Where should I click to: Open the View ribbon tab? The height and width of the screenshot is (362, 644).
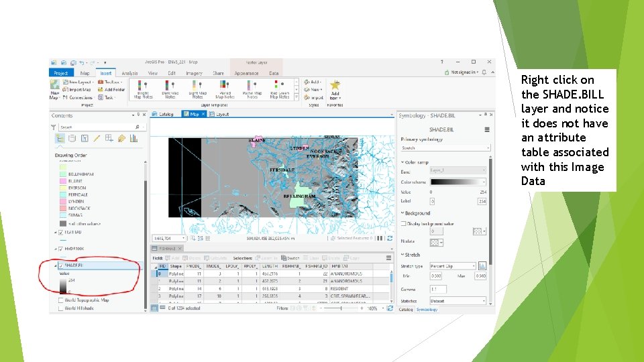(153, 73)
